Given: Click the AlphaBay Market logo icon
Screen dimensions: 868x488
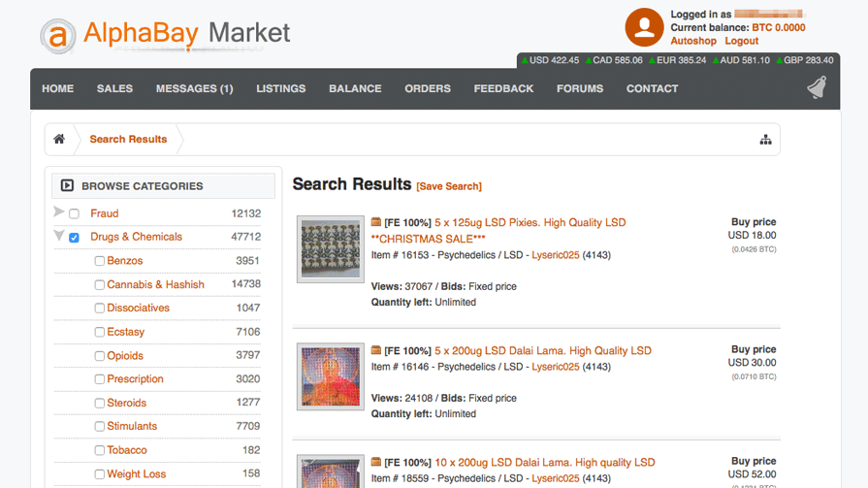Looking at the screenshot, I should coord(58,36).
